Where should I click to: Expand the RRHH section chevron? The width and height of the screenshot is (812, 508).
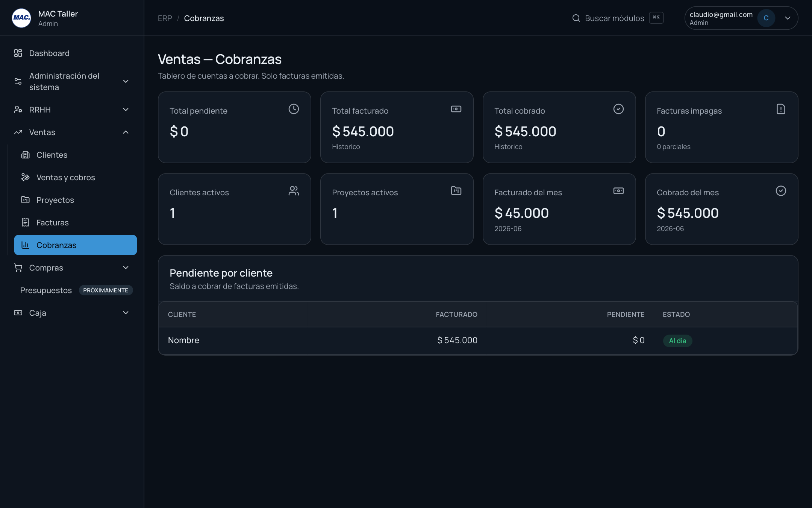(126, 110)
